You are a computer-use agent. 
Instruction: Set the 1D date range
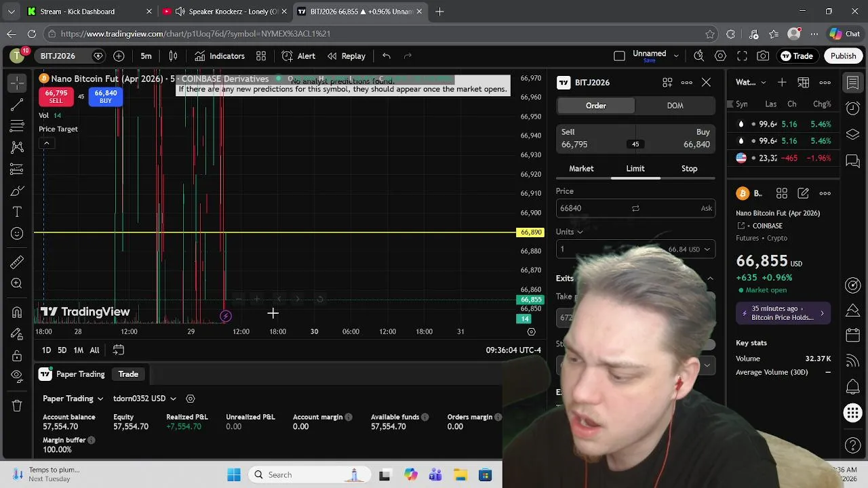coord(46,350)
